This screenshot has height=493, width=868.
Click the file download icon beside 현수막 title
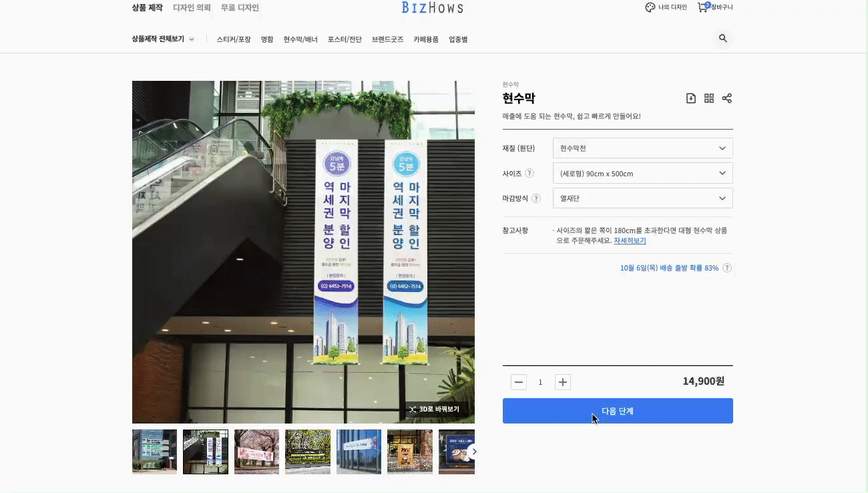click(691, 98)
